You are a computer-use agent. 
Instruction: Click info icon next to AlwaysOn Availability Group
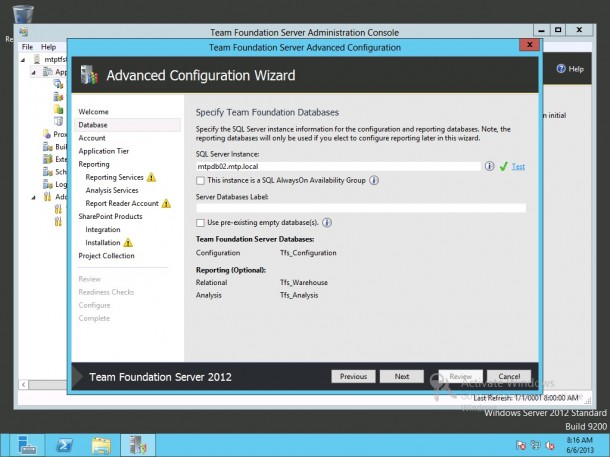(373, 180)
